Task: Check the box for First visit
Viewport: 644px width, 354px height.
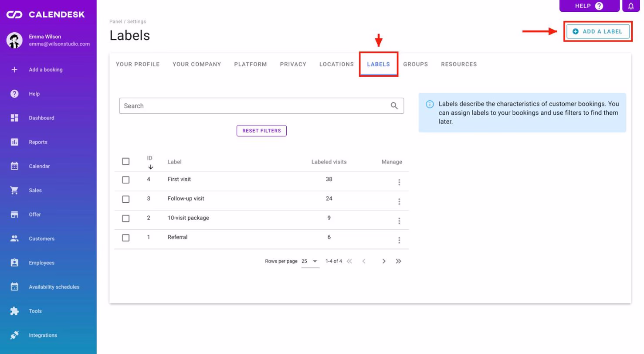Action: (x=126, y=180)
